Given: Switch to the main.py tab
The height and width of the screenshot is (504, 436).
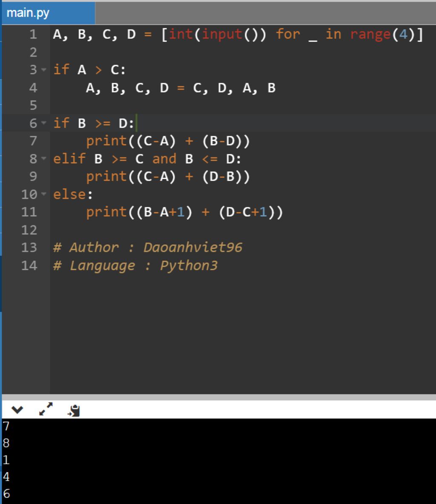Looking at the screenshot, I should coord(48,13).
